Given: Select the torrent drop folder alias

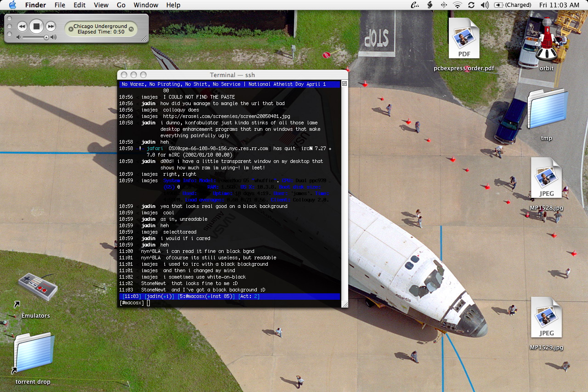Looking at the screenshot, I should tap(34, 354).
